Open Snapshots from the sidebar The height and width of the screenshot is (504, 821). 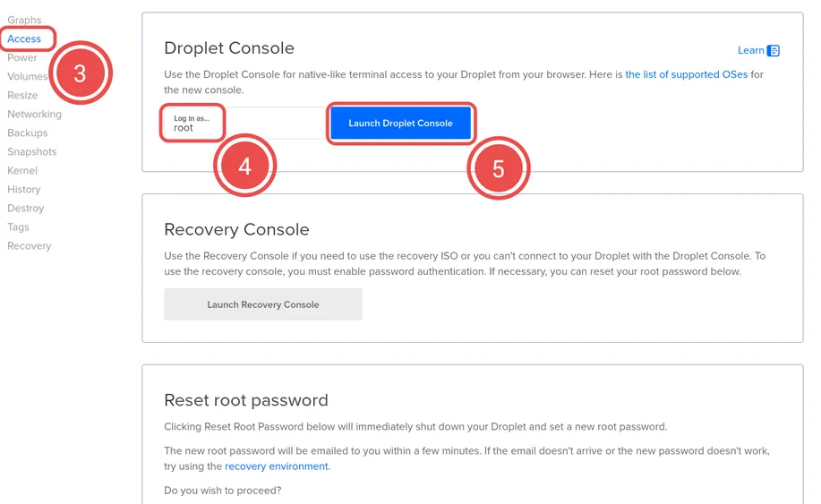coord(31,151)
